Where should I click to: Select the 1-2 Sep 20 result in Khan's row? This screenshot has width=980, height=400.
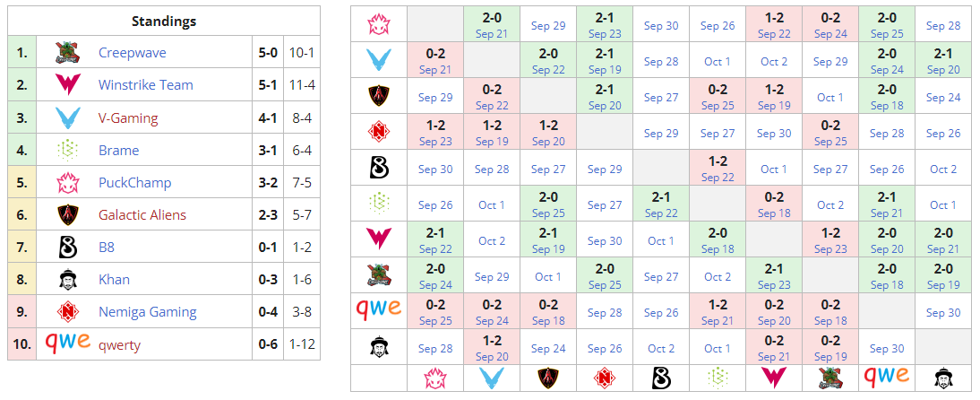pos(491,347)
